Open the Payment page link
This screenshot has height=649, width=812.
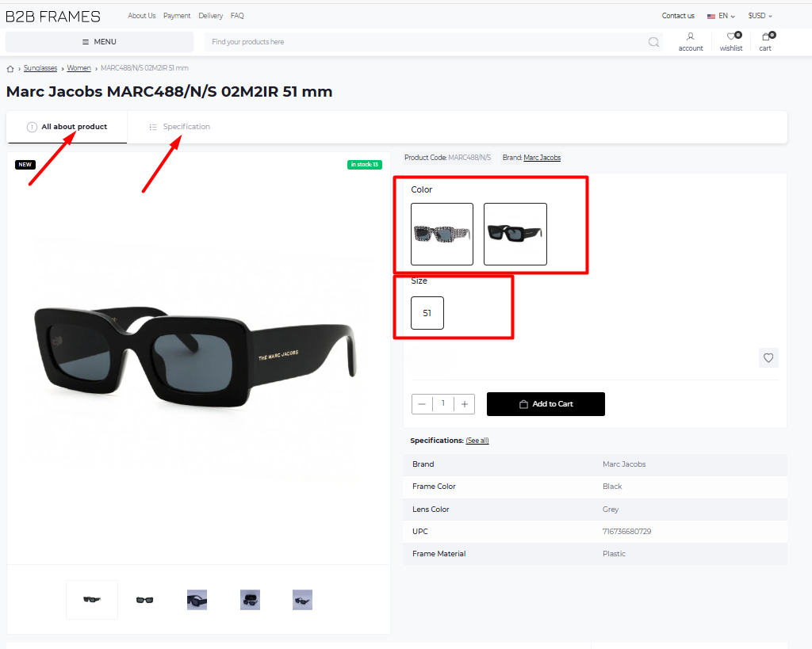177,16
